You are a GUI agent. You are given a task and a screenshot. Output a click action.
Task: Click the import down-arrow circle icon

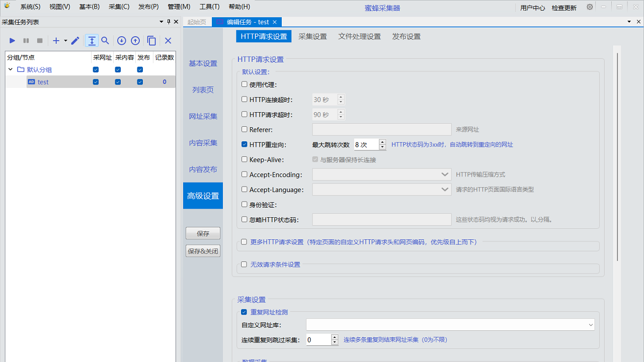(x=121, y=41)
